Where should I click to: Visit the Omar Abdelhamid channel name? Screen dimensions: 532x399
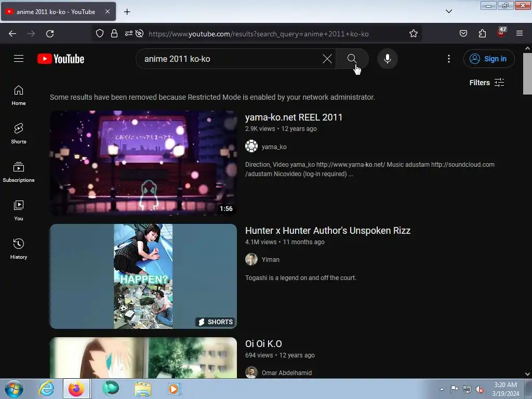pyautogui.click(x=287, y=373)
